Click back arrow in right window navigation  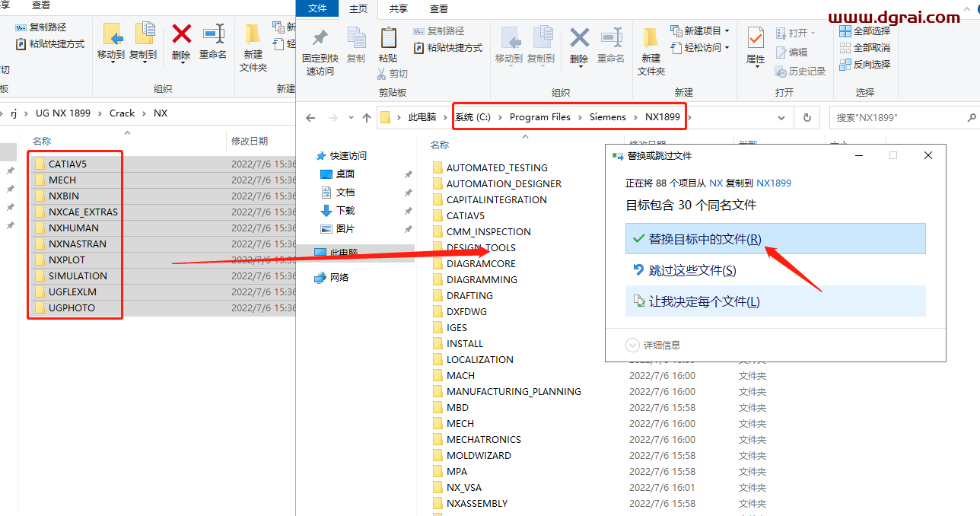pyautogui.click(x=310, y=118)
